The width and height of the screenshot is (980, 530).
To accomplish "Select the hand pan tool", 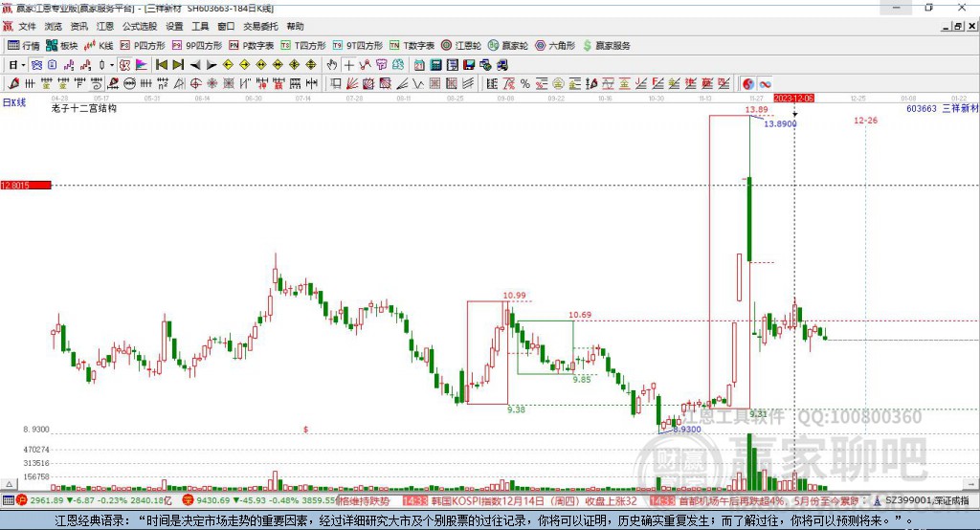I will click(x=331, y=65).
